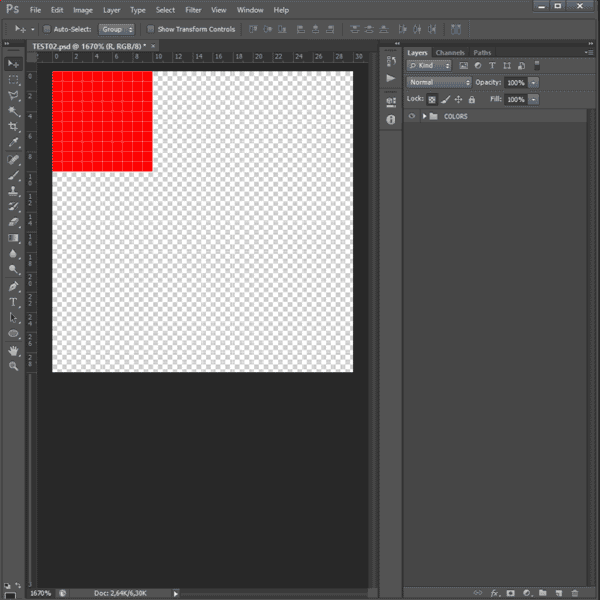Select the Crop tool

(x=13, y=127)
